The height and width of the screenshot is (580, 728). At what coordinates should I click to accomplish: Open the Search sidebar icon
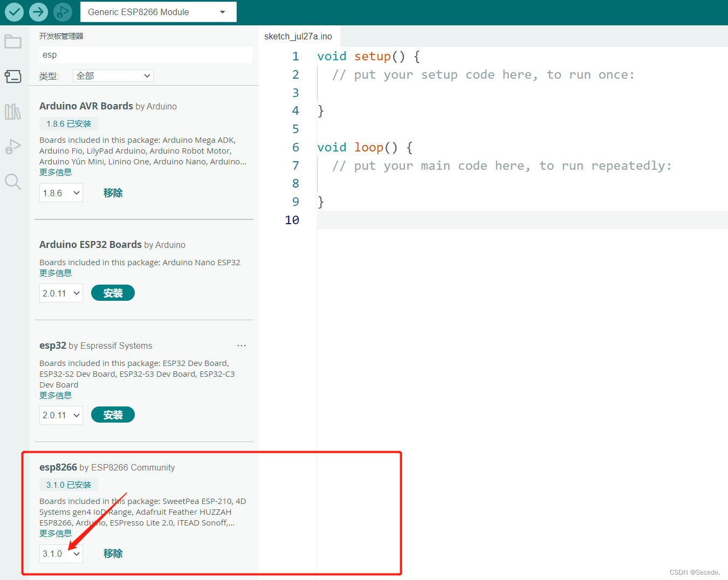point(13,182)
